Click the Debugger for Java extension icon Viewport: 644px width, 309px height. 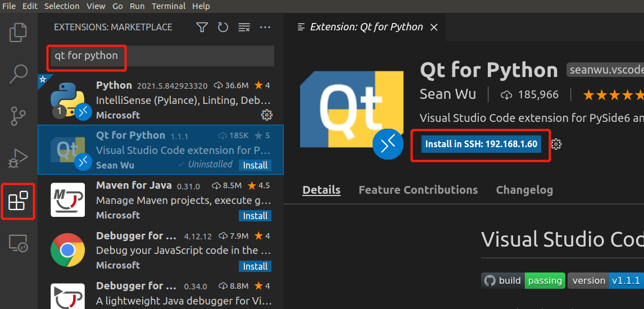coord(68,296)
